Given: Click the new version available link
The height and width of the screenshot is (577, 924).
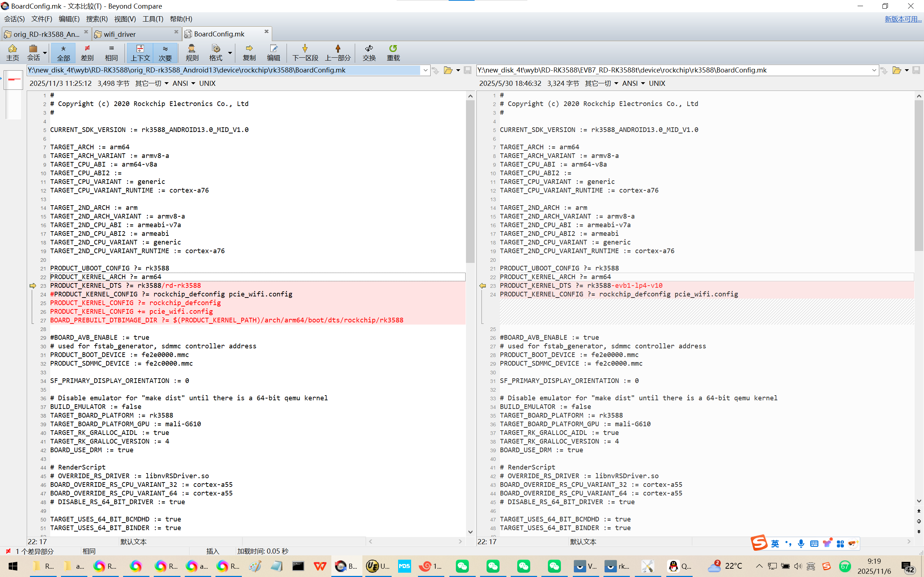Looking at the screenshot, I should coord(903,19).
